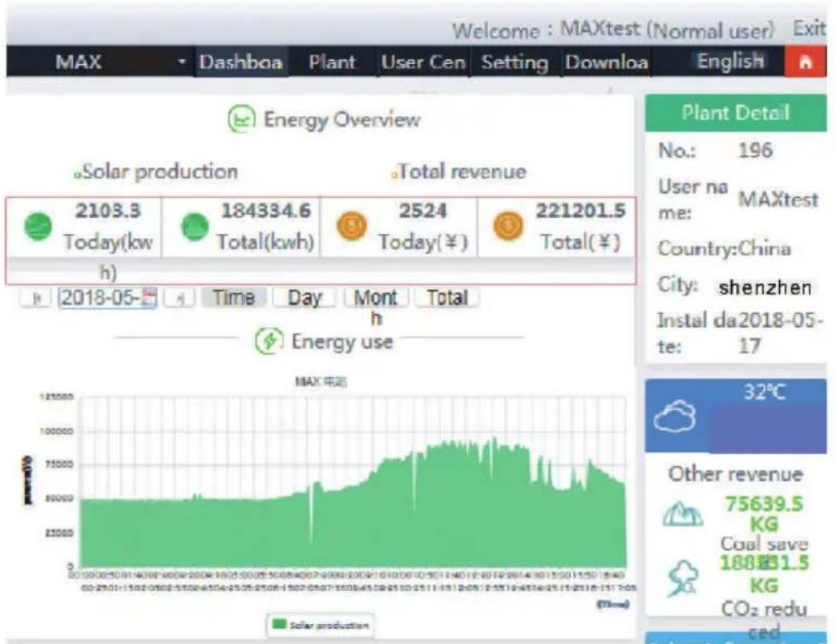Click the Other revenue heading
836x644 pixels.
click(736, 473)
